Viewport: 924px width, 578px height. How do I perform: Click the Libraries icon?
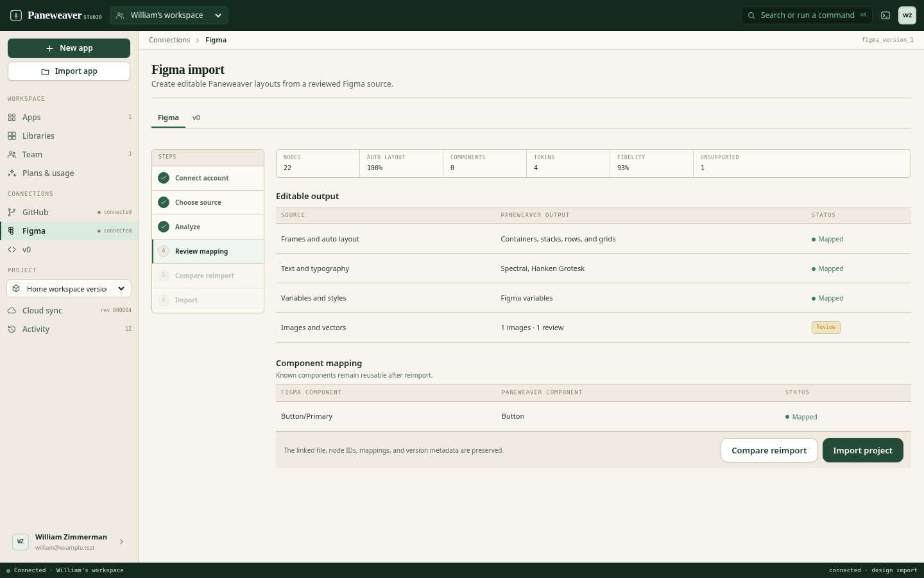(12, 136)
